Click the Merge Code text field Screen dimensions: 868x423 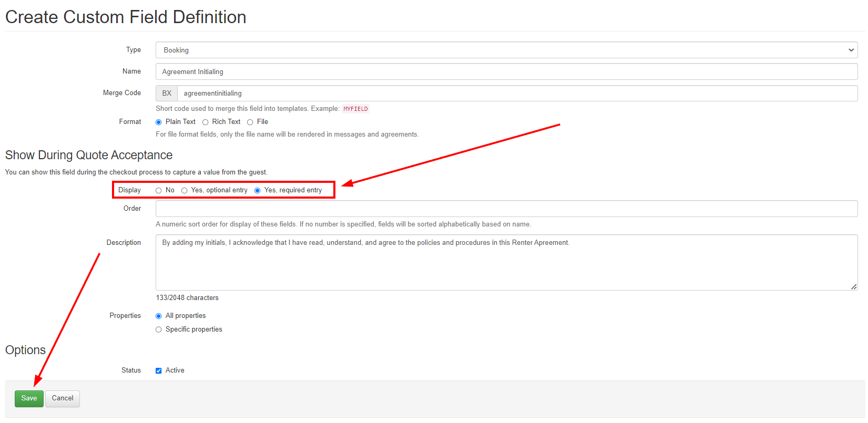click(516, 93)
